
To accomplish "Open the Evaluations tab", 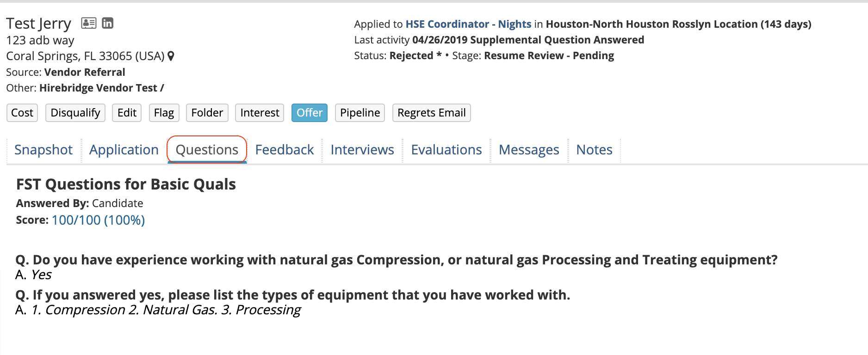I will (x=446, y=150).
